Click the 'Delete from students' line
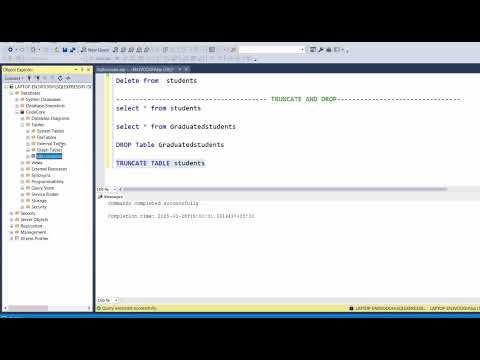 point(156,81)
